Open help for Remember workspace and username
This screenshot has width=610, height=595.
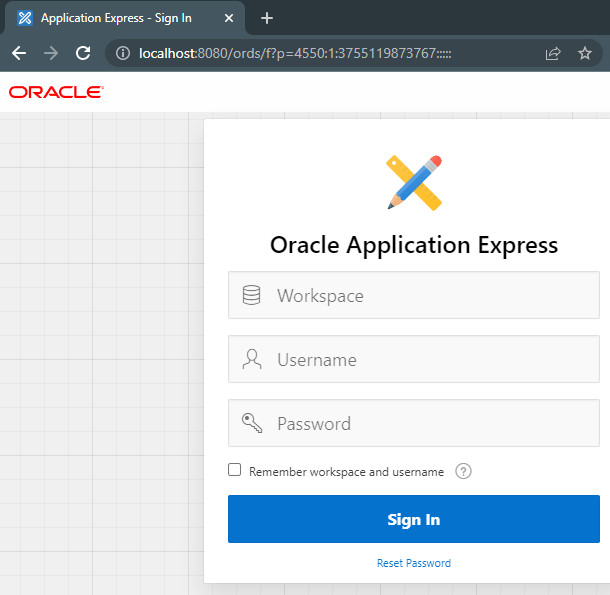click(x=463, y=471)
